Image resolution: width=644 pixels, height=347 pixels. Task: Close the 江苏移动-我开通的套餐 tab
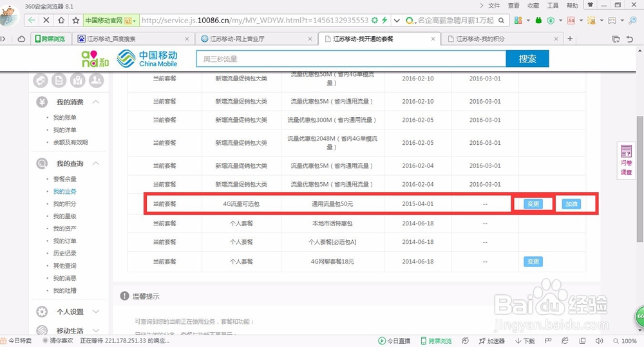coord(433,39)
